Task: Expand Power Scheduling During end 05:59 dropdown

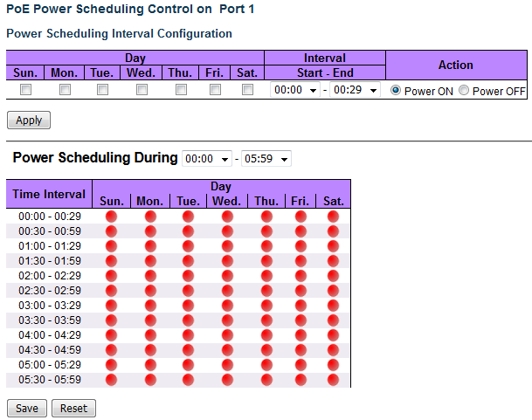Action: point(266,159)
